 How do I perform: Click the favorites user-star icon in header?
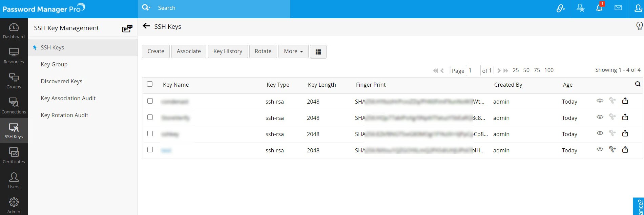click(x=580, y=8)
